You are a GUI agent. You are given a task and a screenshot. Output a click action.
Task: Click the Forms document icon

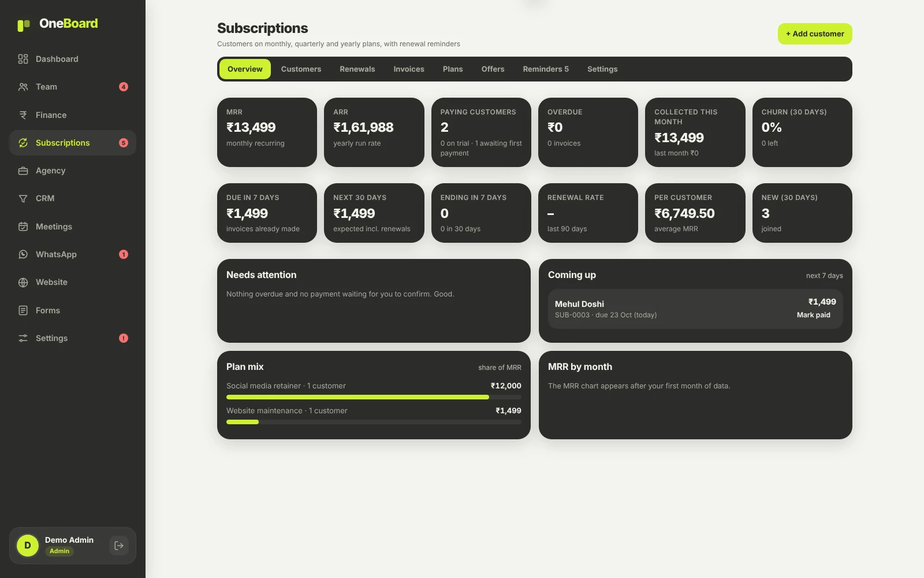[x=23, y=310]
